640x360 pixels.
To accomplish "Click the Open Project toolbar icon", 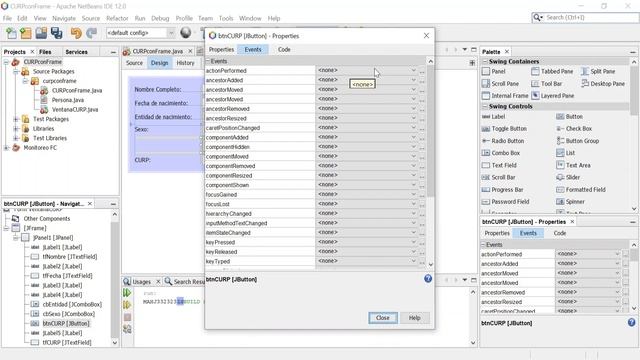I will coord(41,33).
